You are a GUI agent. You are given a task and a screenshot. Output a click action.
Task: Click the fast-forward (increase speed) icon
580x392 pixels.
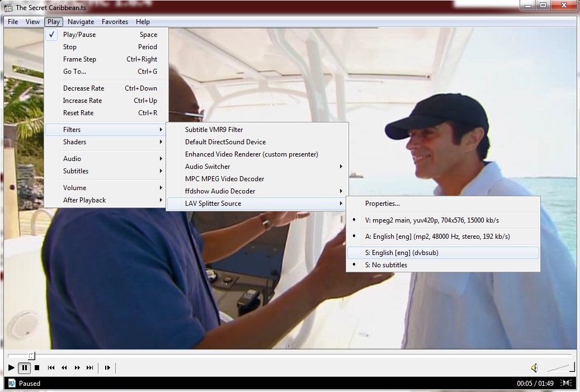tap(77, 367)
